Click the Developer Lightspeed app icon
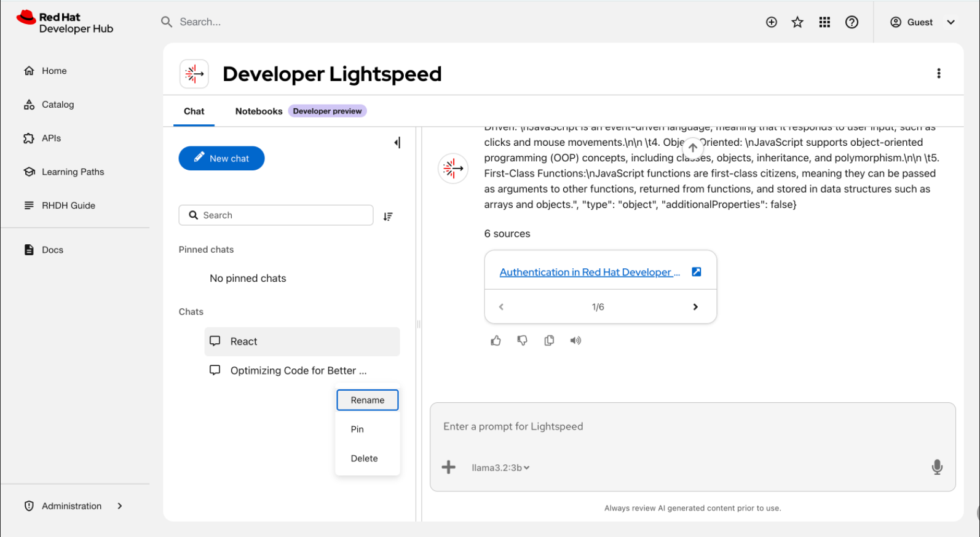 (194, 74)
